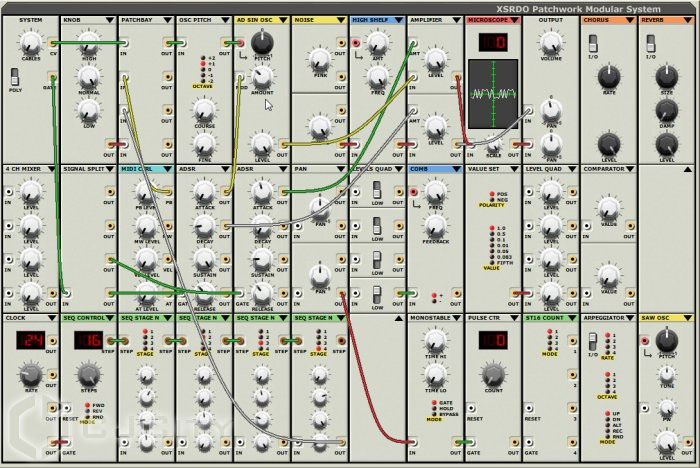Open the CLOCK module dropdown arrow
Screen dimensions: 700x468
(52, 318)
